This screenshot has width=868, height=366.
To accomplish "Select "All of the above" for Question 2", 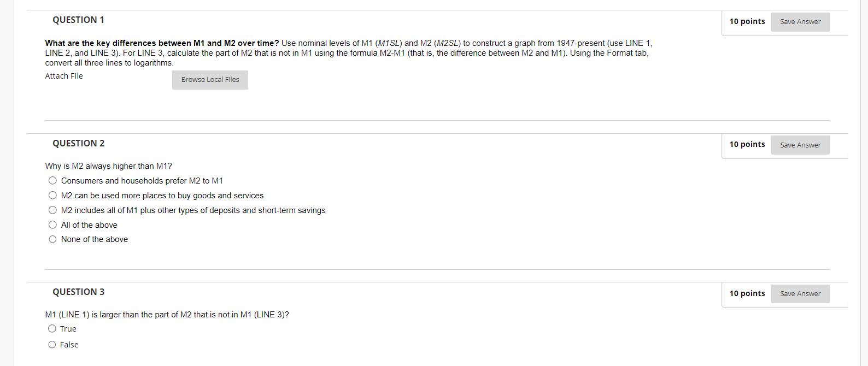I will click(52, 225).
